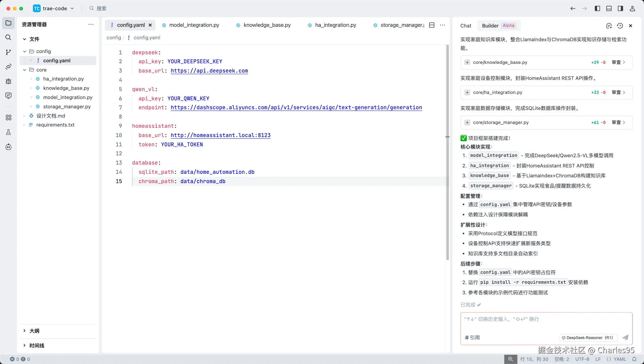644x364 pixels.
Task: Open the Extensions grid icon
Action: 8,118
